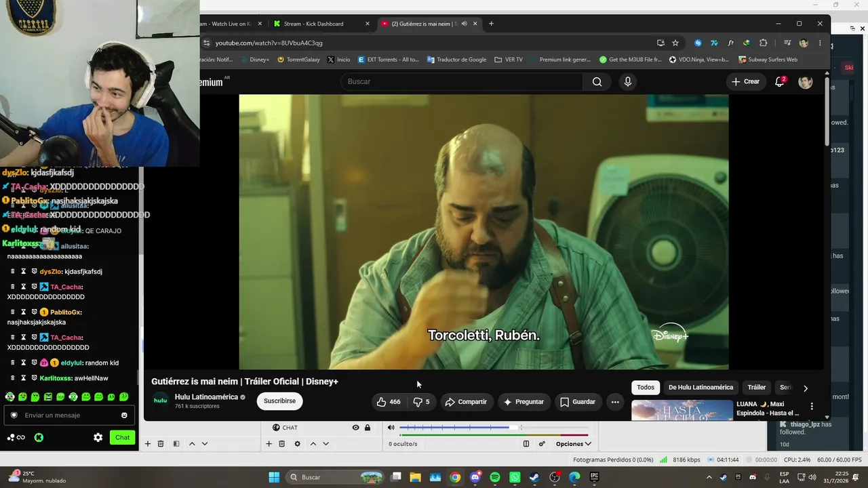Open the Disney+ bookmark

pyautogui.click(x=254, y=60)
